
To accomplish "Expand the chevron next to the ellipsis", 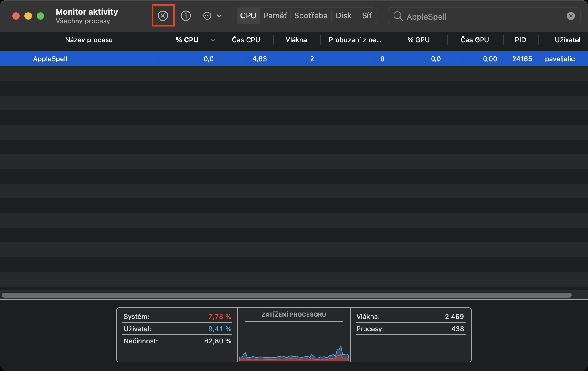I will coord(219,16).
